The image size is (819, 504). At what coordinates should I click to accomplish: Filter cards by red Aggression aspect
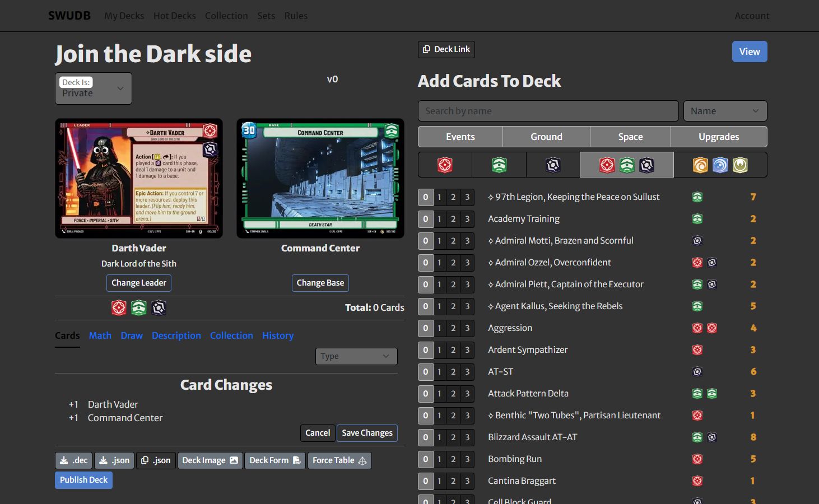click(x=445, y=165)
